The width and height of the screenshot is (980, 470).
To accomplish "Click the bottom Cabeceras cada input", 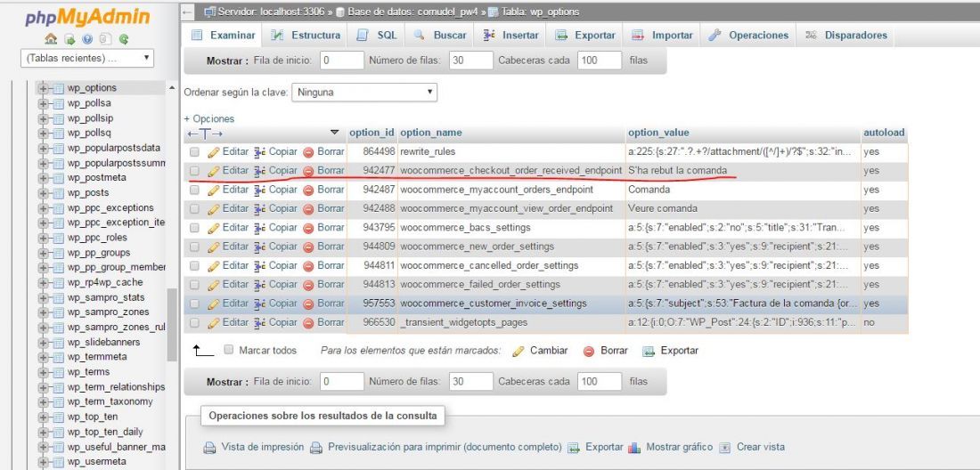I will [600, 381].
